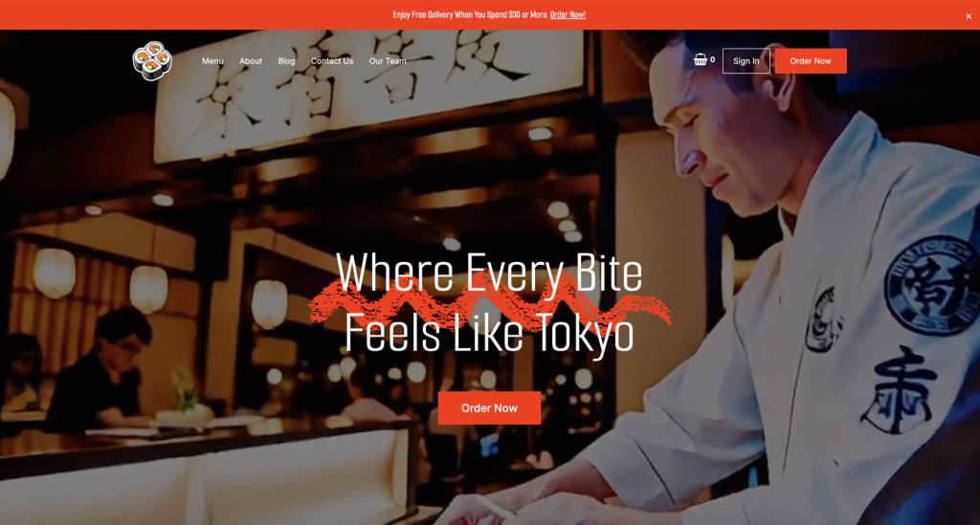The image size is (980, 525).
Task: Open the shopping basket icon
Action: click(700, 60)
